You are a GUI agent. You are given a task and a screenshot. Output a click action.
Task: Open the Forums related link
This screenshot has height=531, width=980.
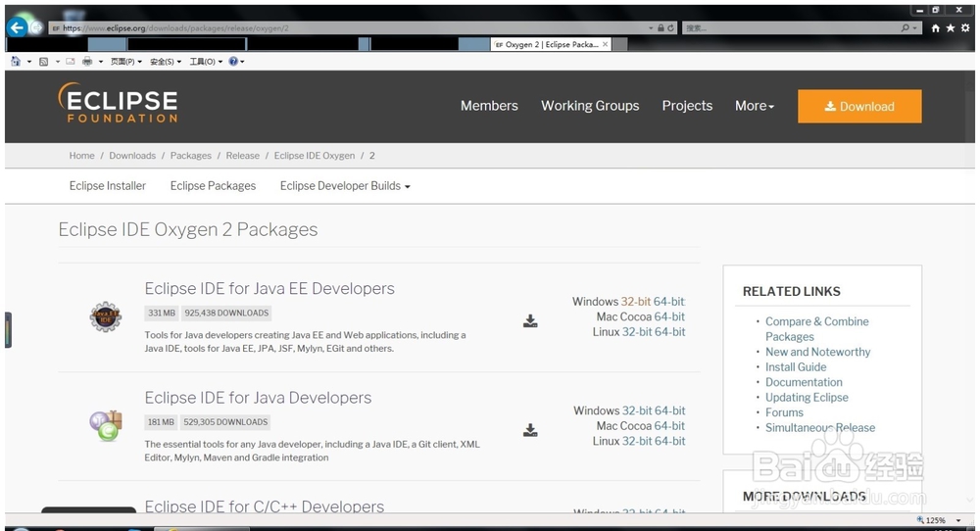coord(784,412)
